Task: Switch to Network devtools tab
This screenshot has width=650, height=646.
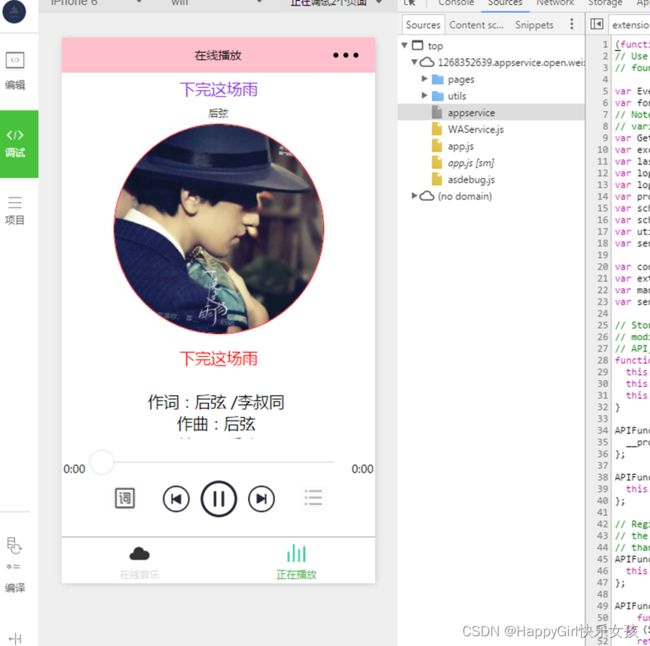Action: (555, 3)
